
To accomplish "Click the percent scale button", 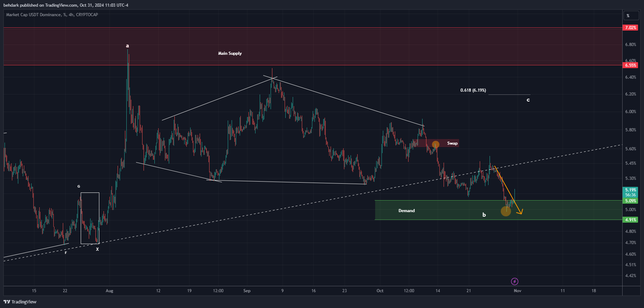I will pyautogui.click(x=632, y=15).
